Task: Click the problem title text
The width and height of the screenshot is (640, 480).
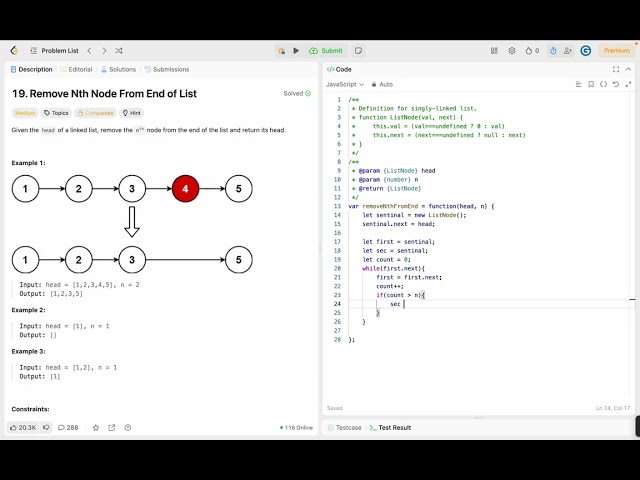Action: coord(104,94)
